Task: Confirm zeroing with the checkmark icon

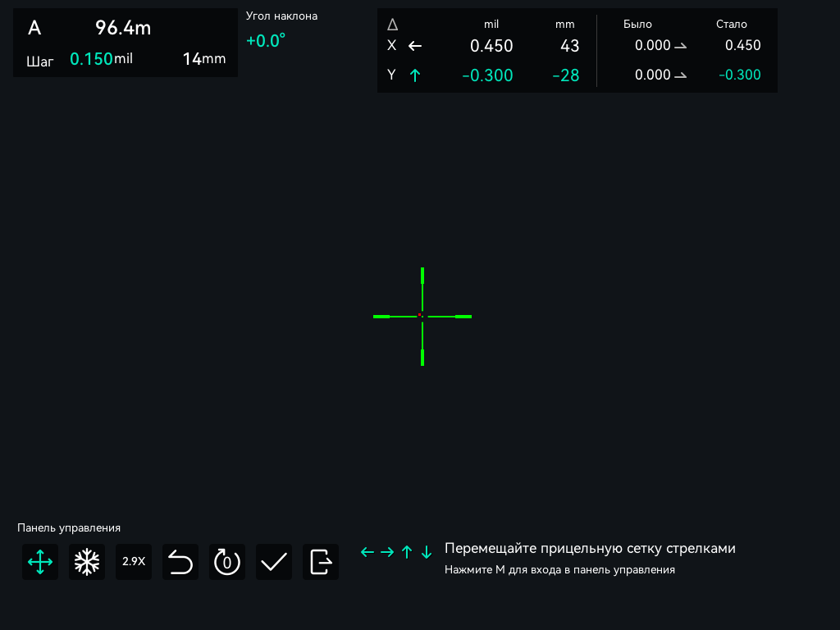Action: click(274, 562)
